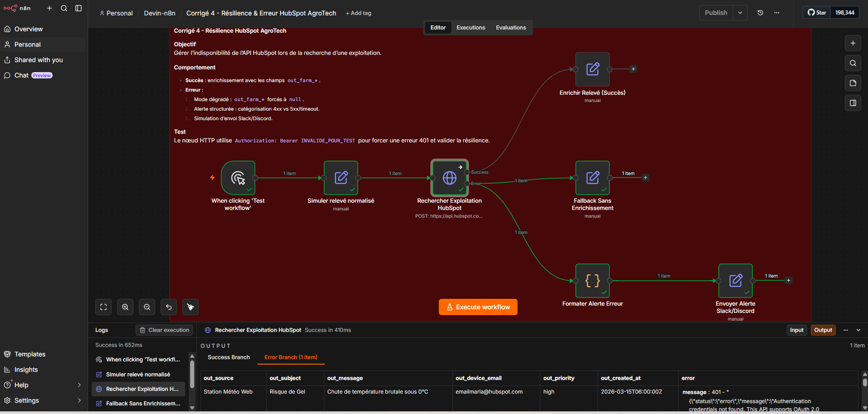
Task: Open workflow version history icon
Action: (760, 13)
